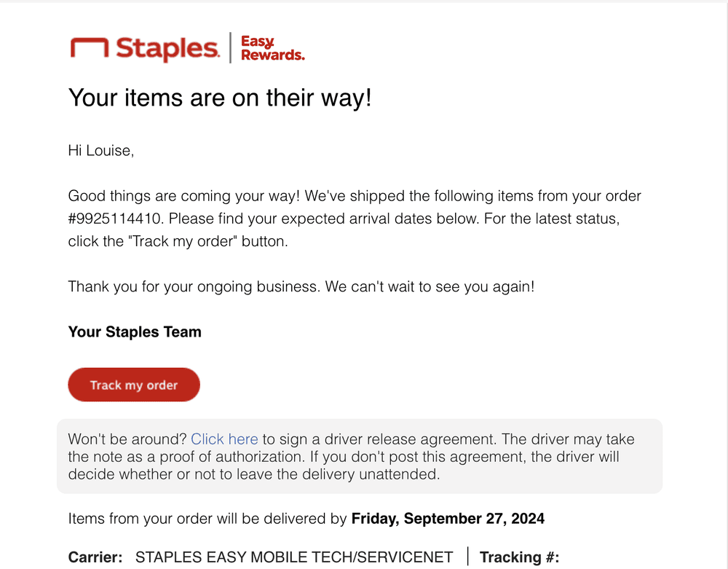Open the Click here driver release link
This screenshot has width=728, height=569.
click(224, 439)
